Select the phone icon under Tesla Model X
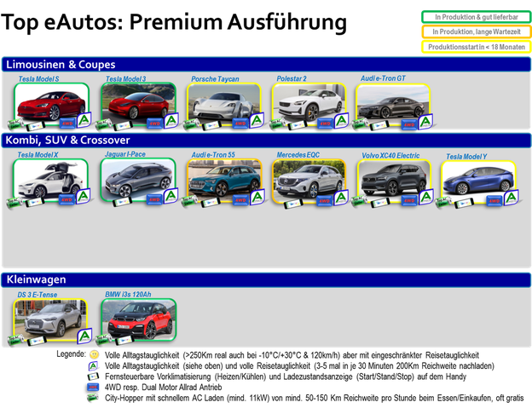Image resolution: width=532 pixels, height=408 pixels. point(35,203)
